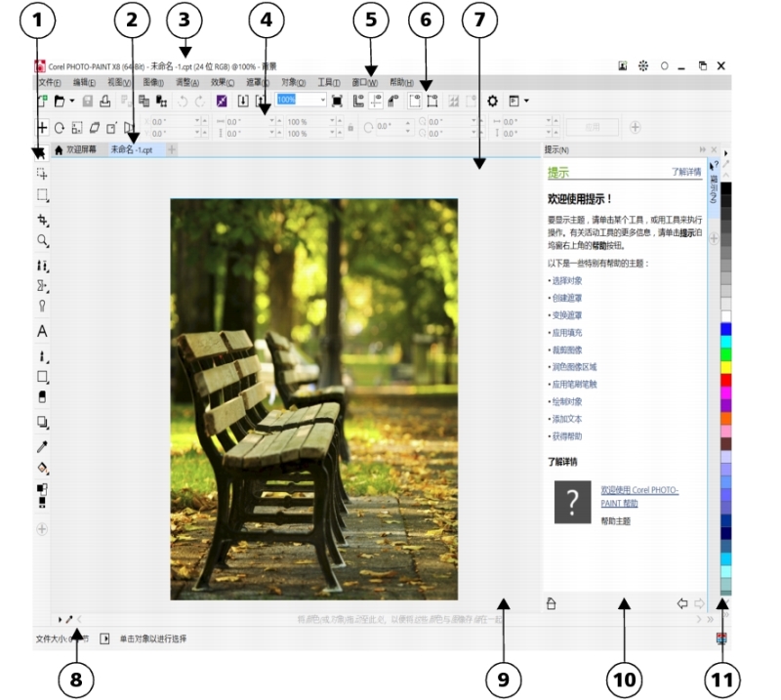Select the Eraser tool in the toolbox
The width and height of the screenshot is (781, 700).
coord(42,396)
